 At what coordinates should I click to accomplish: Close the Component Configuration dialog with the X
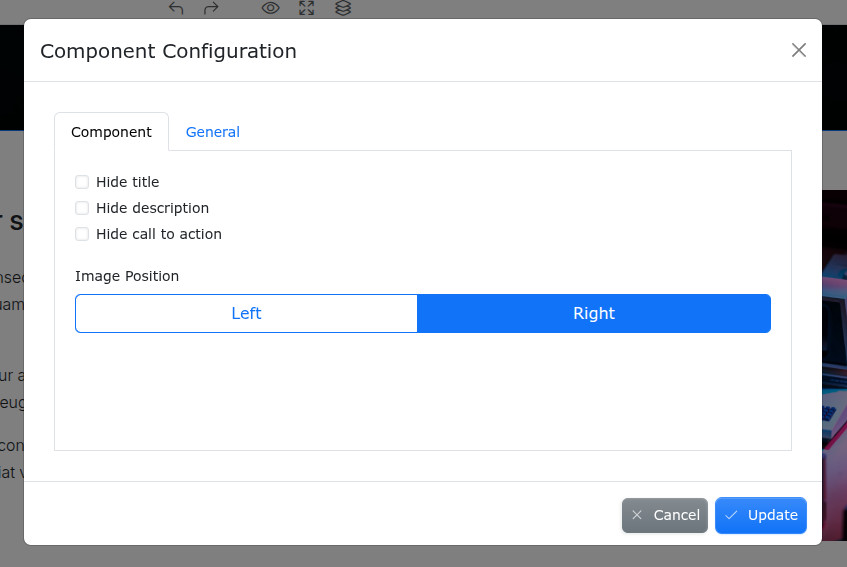point(798,50)
